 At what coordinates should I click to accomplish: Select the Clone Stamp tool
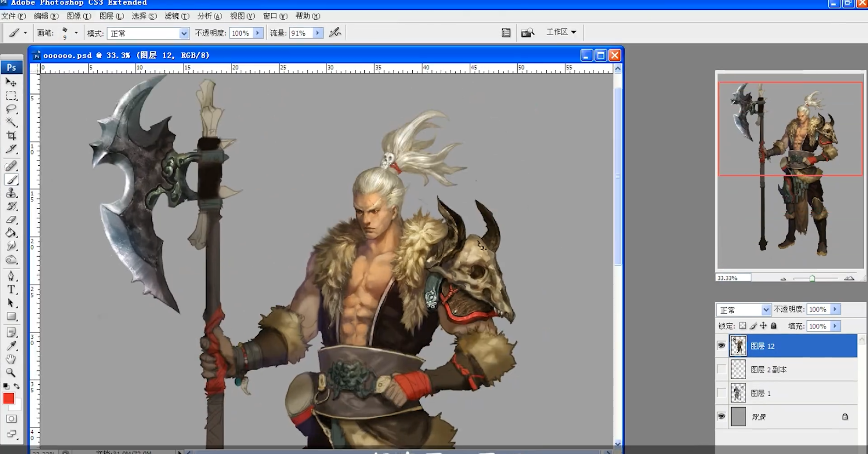(11, 193)
